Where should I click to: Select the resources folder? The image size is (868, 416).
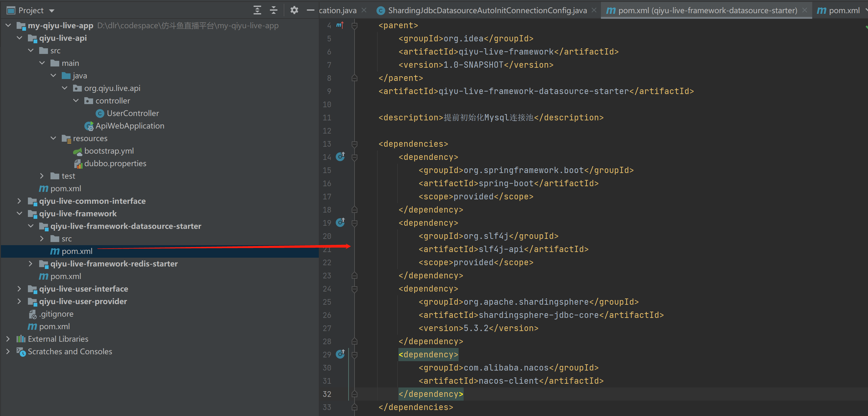click(x=90, y=139)
